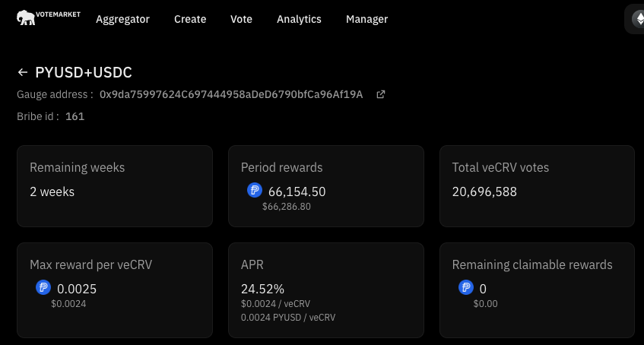The height and width of the screenshot is (345, 644).
Task: Open gauge address external link icon
Action: point(381,95)
